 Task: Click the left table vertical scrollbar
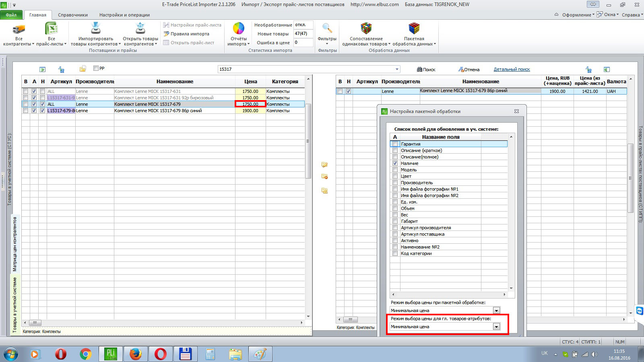tap(308, 141)
